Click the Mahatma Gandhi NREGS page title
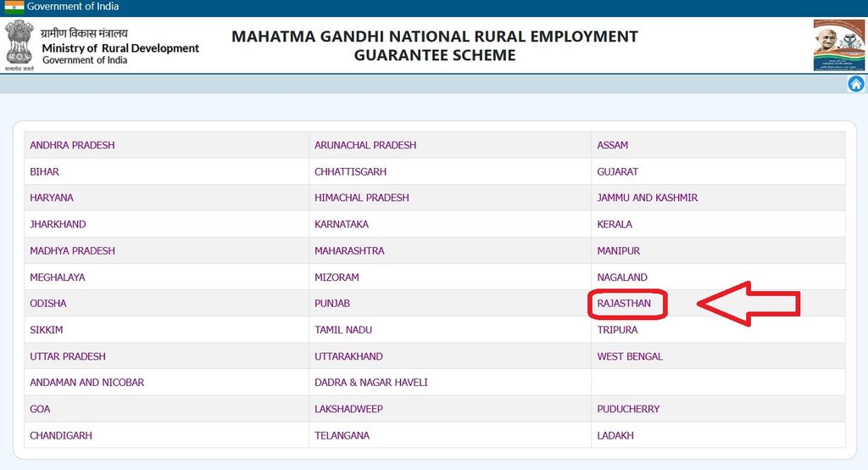Screen dimensions: 868x470 pyautogui.click(x=435, y=46)
